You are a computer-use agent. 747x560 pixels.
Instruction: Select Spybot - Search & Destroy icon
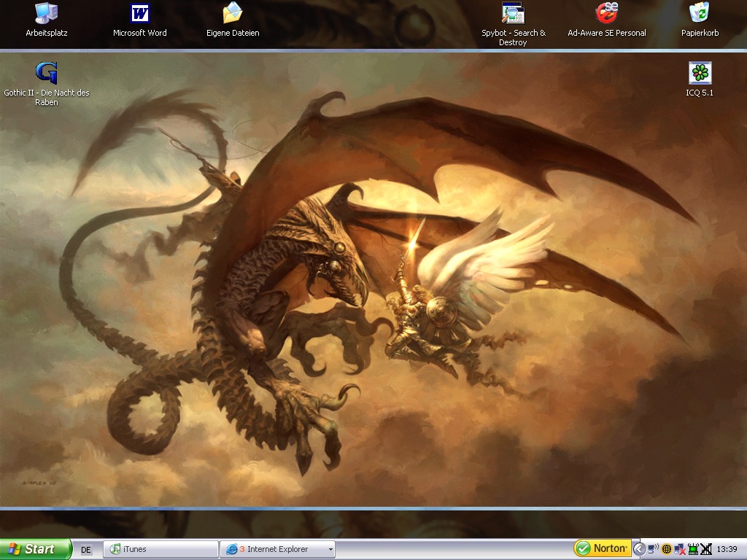(514, 13)
